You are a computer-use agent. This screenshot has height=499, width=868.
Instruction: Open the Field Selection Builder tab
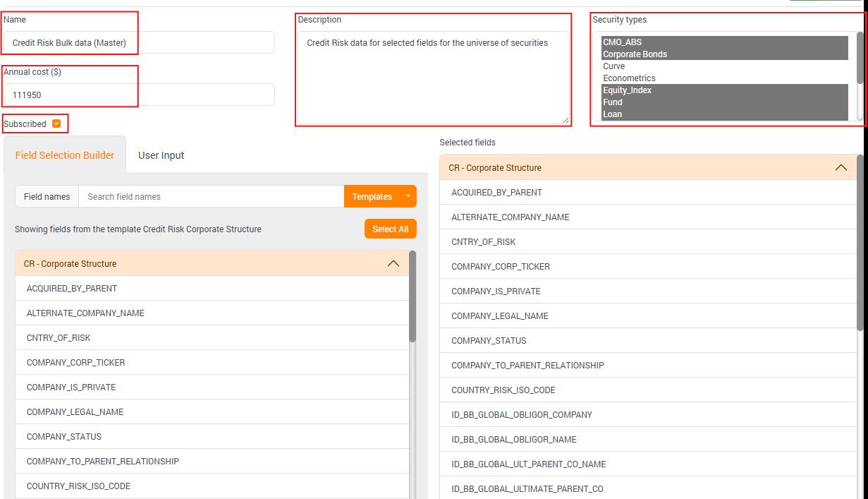[65, 155]
